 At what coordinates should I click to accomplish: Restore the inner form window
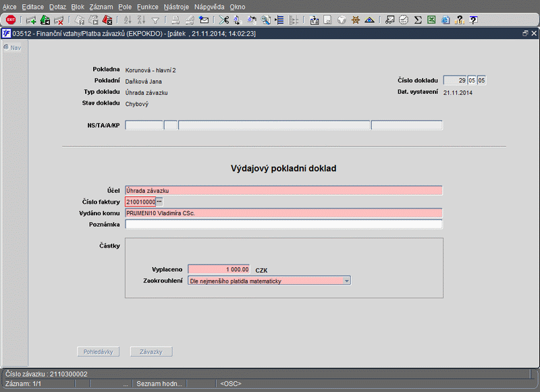coord(525,33)
